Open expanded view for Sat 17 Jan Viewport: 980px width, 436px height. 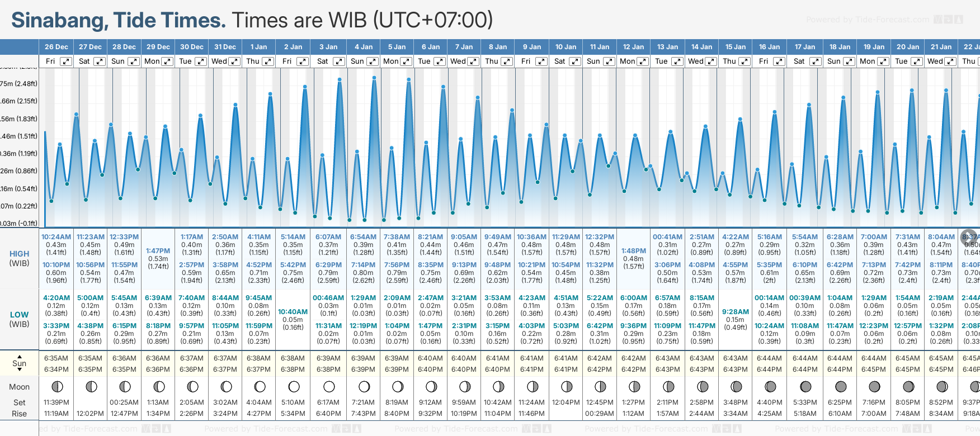[815, 61]
